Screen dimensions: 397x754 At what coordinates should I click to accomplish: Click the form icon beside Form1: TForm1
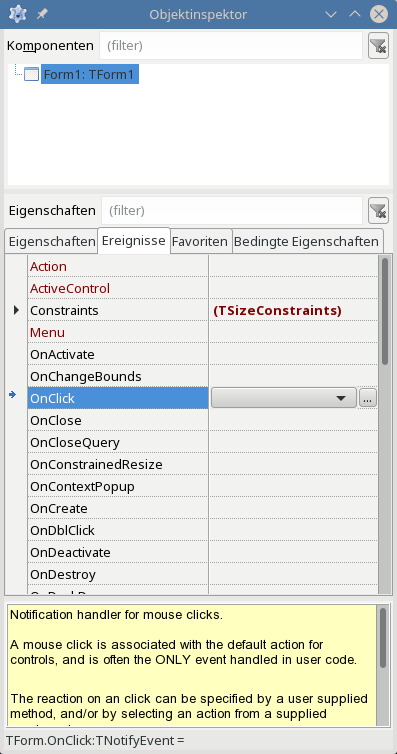(x=31, y=75)
